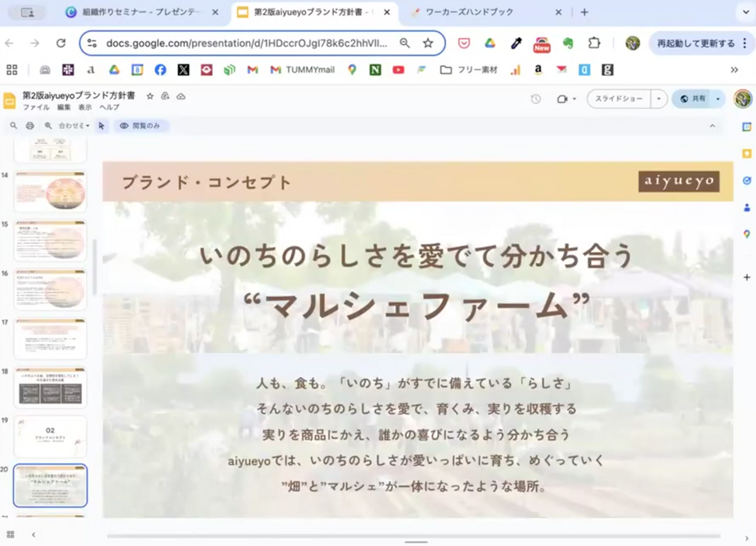Click the Evernote extension icon
Viewport: 756px width, 546px height.
point(568,43)
